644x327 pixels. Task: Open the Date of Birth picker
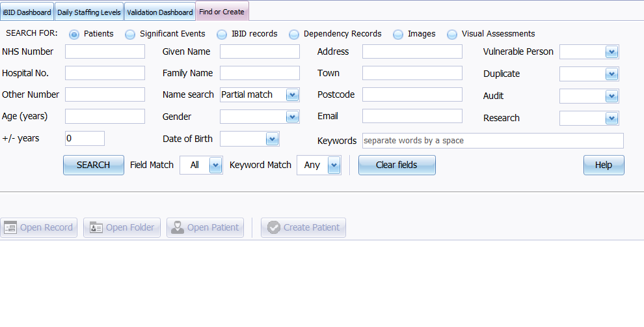[272, 139]
